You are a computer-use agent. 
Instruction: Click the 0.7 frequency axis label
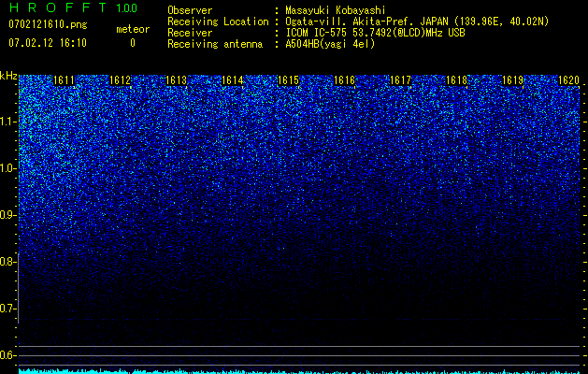[7, 309]
